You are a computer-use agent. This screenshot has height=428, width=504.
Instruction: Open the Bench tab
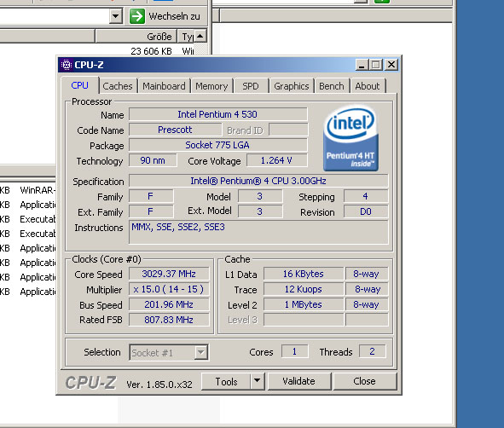tap(332, 86)
